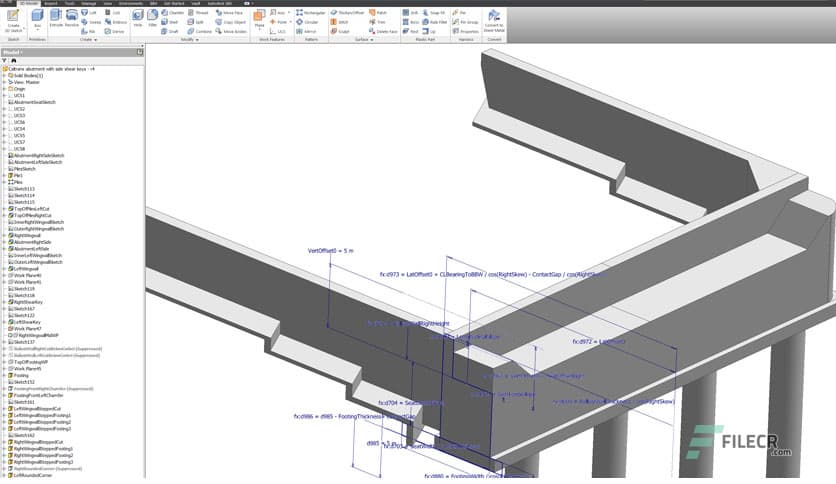Select the Patch surface tool
836x484 pixels.
(x=378, y=12)
